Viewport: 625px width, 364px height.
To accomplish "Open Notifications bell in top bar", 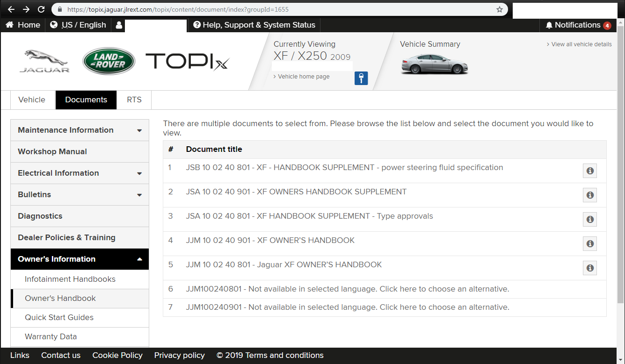I will click(577, 25).
